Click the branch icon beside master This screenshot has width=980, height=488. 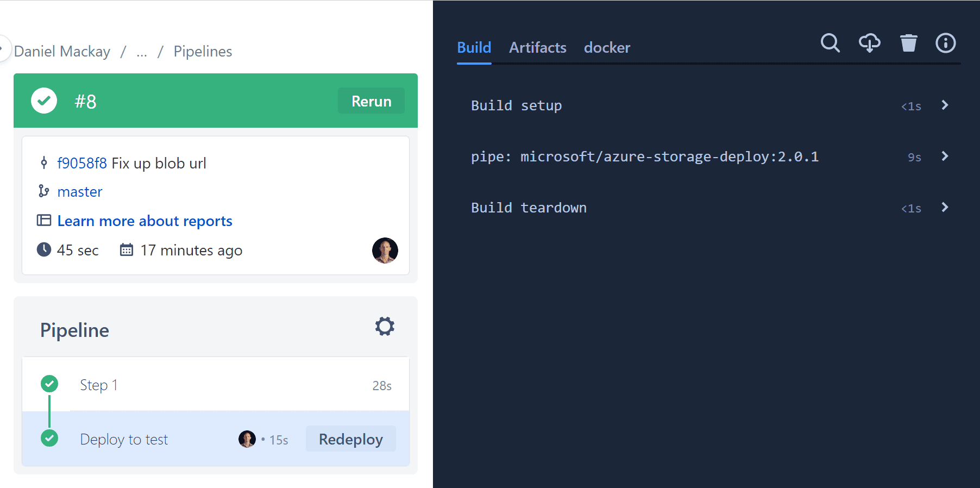coord(43,191)
